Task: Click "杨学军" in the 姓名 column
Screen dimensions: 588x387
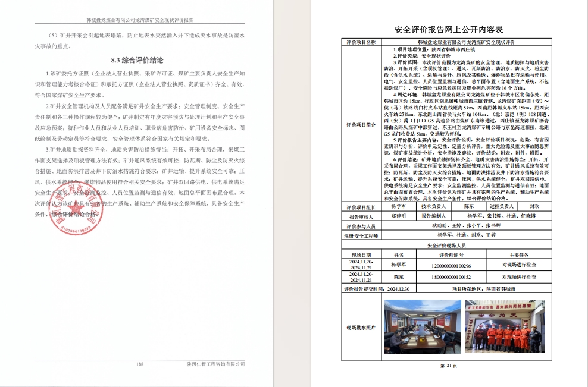Action: pyautogui.click(x=399, y=265)
